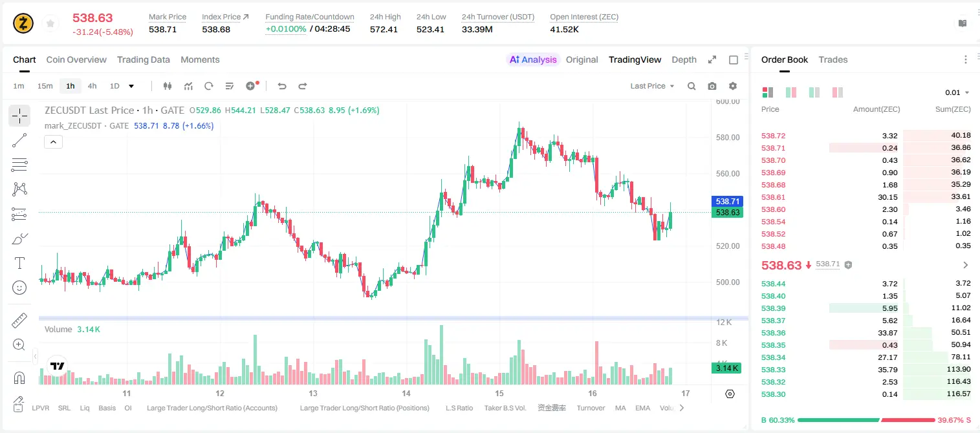The width and height of the screenshot is (980, 433).
Task: Open chart settings gear icon
Action: point(733,86)
